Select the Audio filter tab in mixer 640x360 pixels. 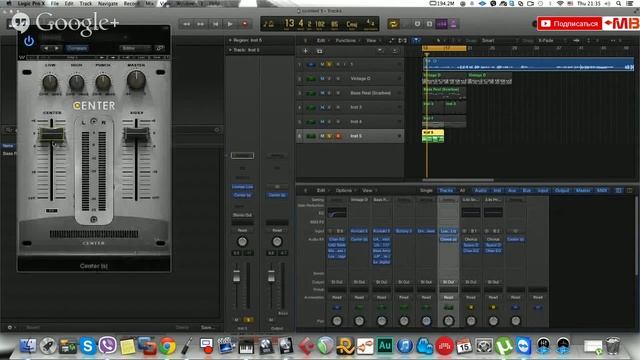tap(480, 191)
